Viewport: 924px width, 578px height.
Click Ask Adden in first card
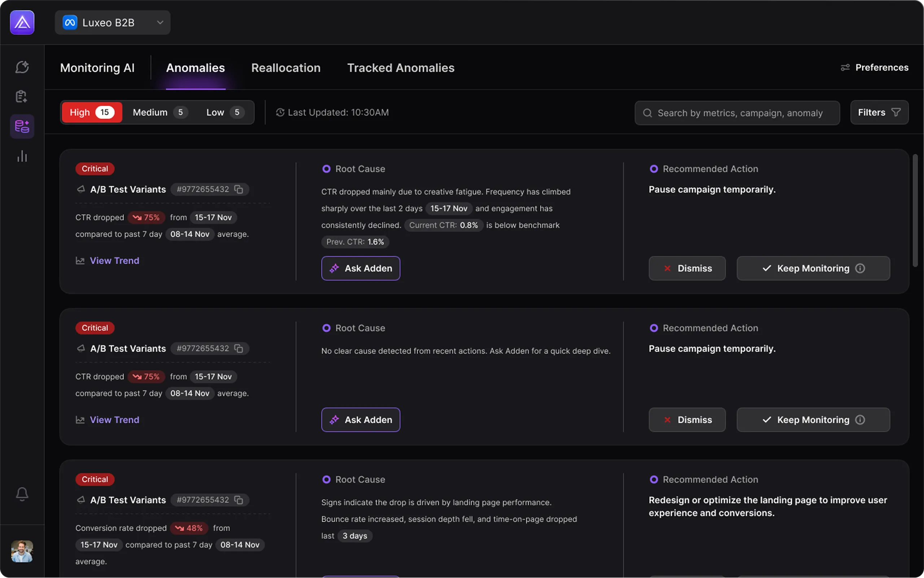tap(360, 268)
